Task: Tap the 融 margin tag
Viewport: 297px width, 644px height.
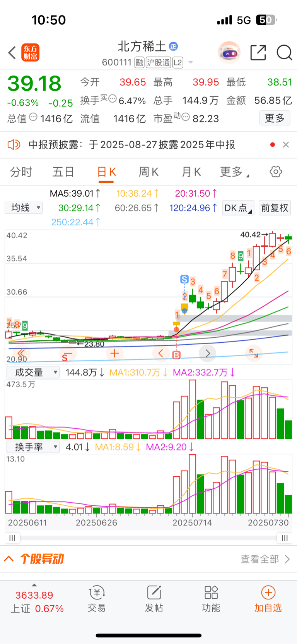Action: pyautogui.click(x=139, y=62)
